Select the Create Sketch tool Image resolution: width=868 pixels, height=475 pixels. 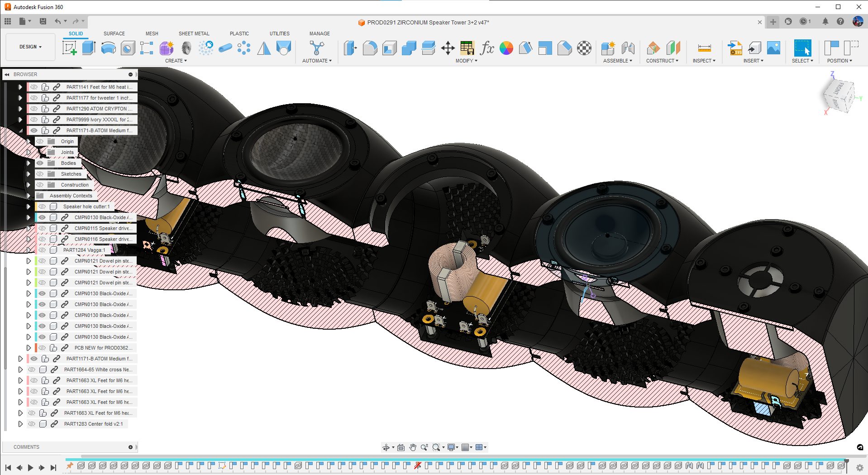(x=69, y=48)
